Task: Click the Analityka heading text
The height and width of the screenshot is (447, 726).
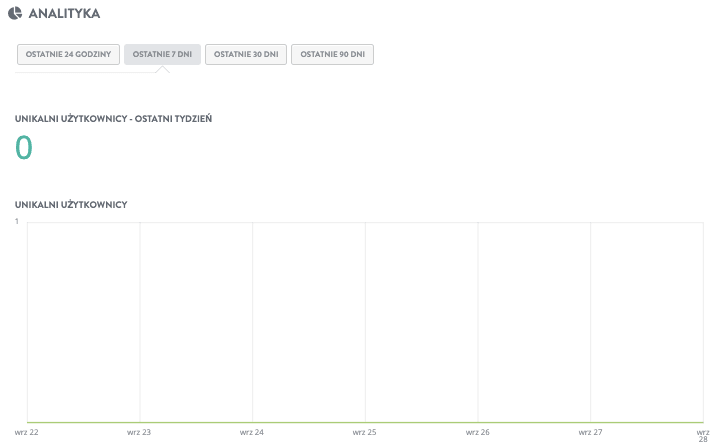Action: [x=64, y=14]
